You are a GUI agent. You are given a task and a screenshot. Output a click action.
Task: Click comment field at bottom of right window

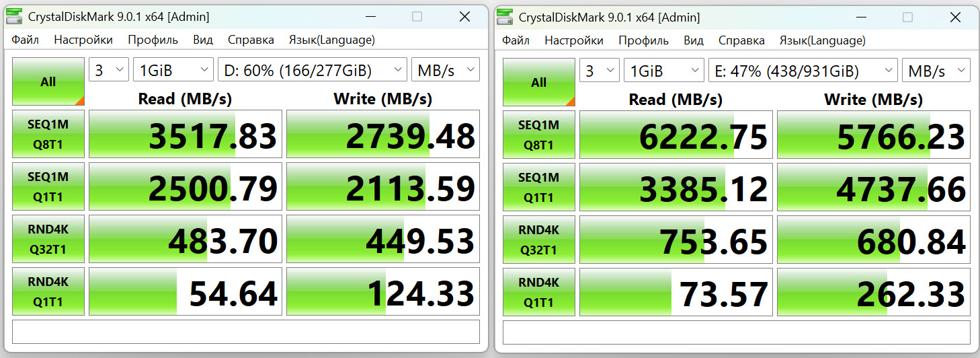click(x=737, y=332)
